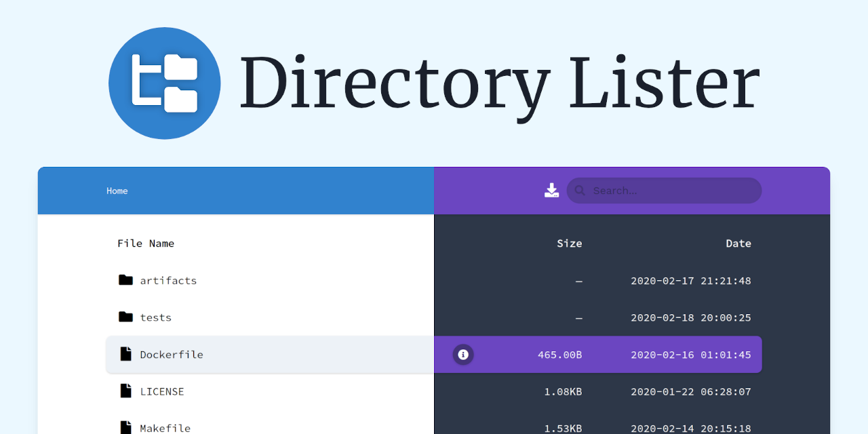Click the purple header bar above the listing
This screenshot has width=868, height=434.
(631, 190)
